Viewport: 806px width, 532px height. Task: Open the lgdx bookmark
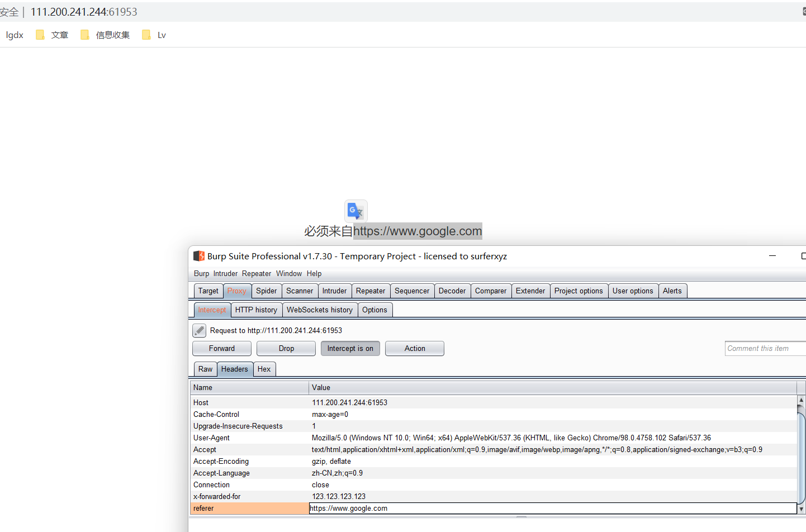[x=15, y=35]
